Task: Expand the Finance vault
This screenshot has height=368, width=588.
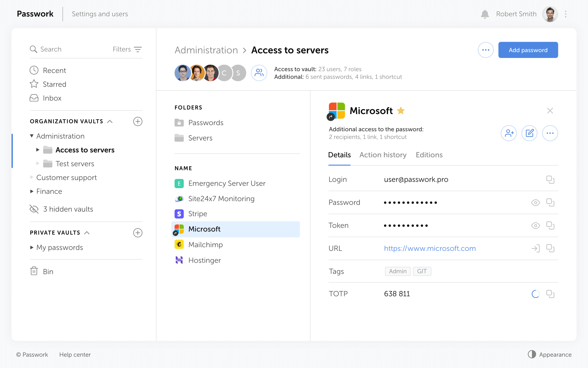Action: click(32, 191)
